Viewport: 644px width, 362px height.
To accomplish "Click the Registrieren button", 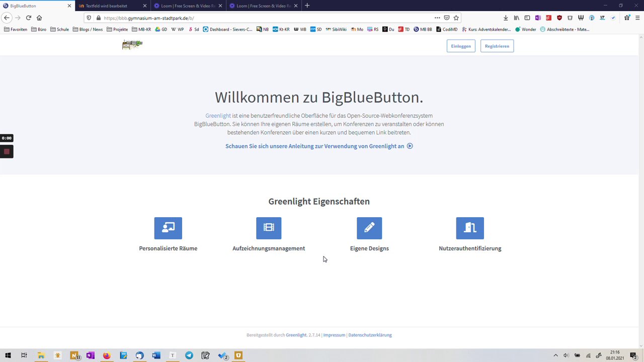I will click(497, 46).
